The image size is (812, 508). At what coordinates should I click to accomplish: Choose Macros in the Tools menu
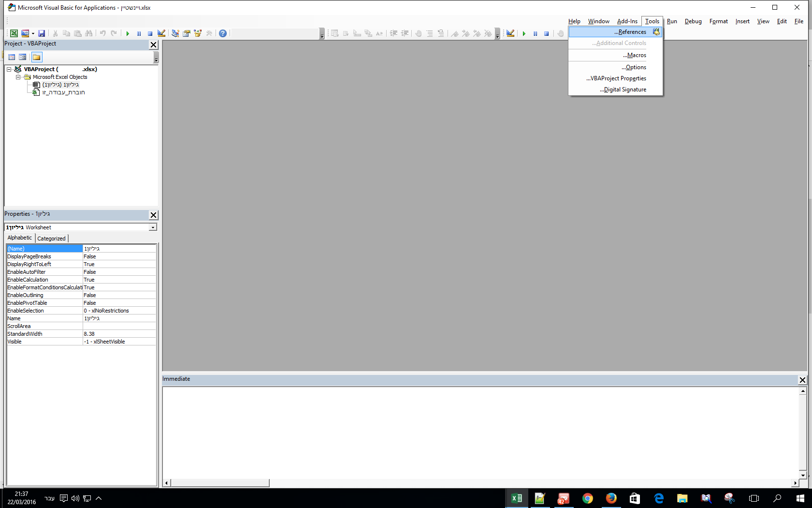(x=615, y=55)
